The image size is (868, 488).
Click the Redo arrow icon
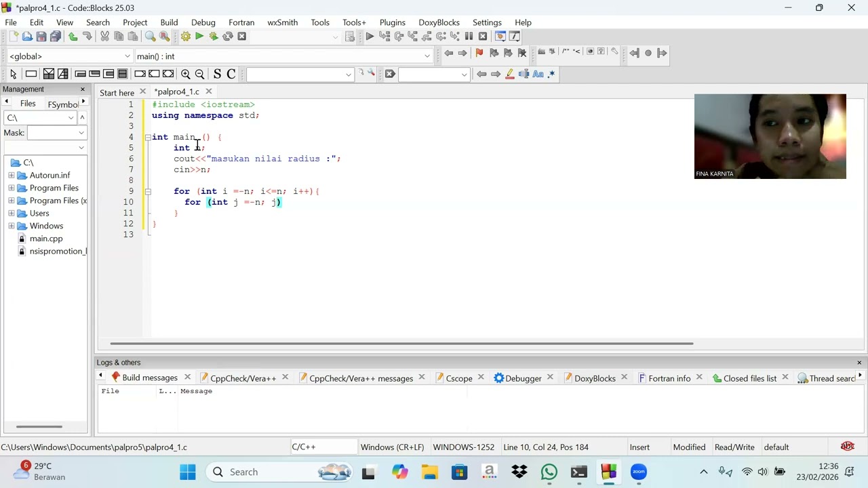pos(87,37)
